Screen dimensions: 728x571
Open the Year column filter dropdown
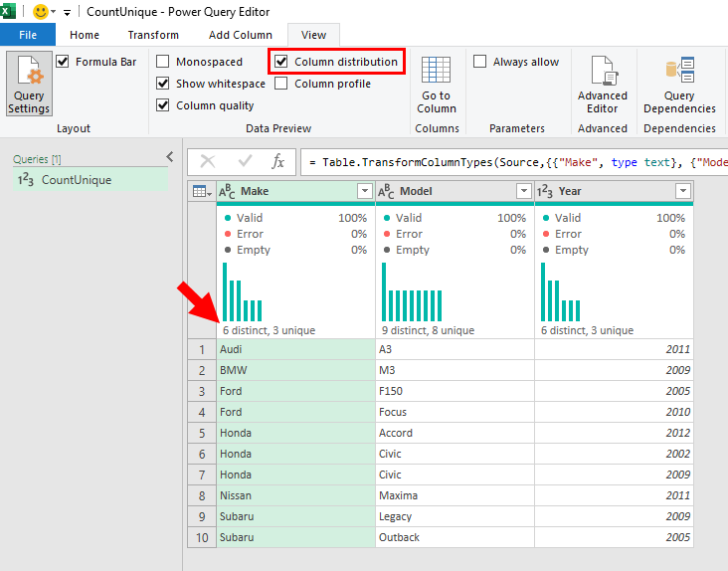[683, 191]
